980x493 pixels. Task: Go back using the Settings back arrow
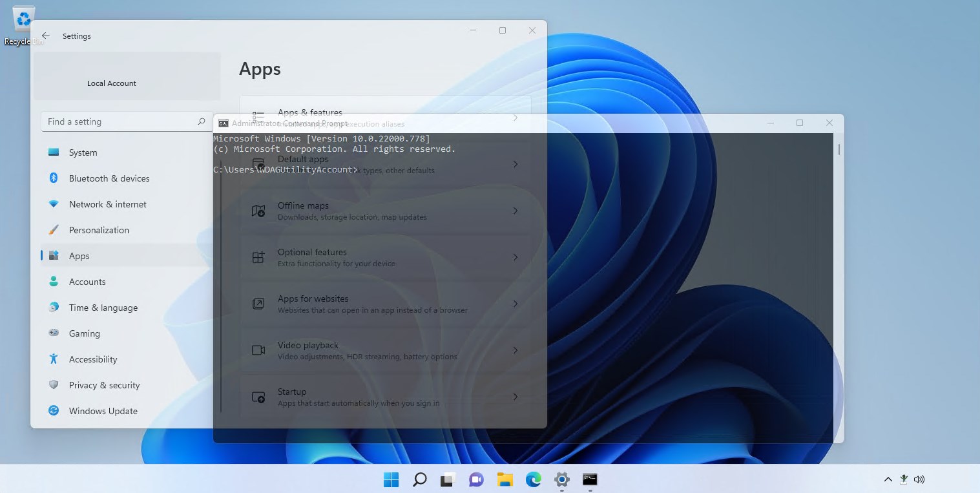pyautogui.click(x=45, y=36)
